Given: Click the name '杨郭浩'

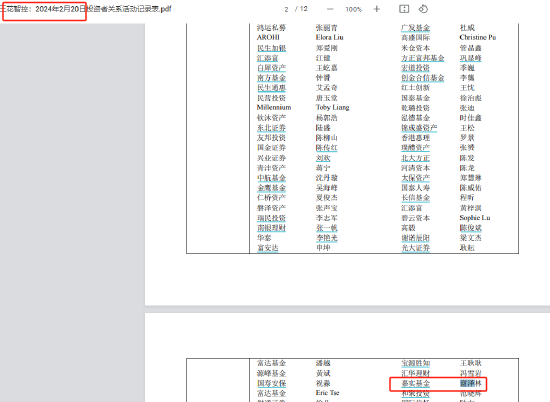Looking at the screenshot, I should point(326,118).
